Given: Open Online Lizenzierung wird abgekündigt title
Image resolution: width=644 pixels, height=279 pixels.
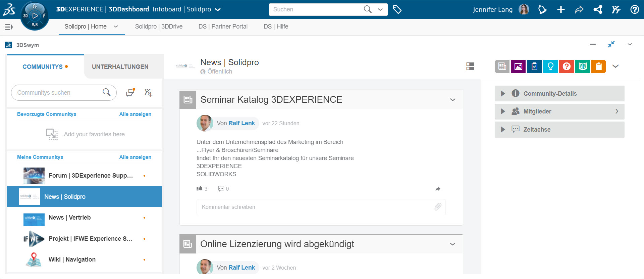Looking at the screenshot, I should point(277,244).
